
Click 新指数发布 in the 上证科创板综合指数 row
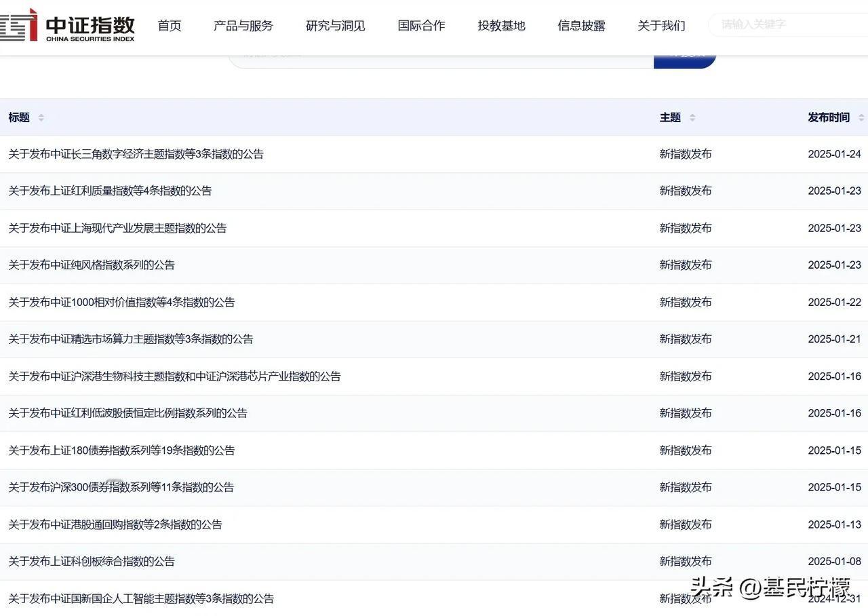pyautogui.click(x=686, y=561)
